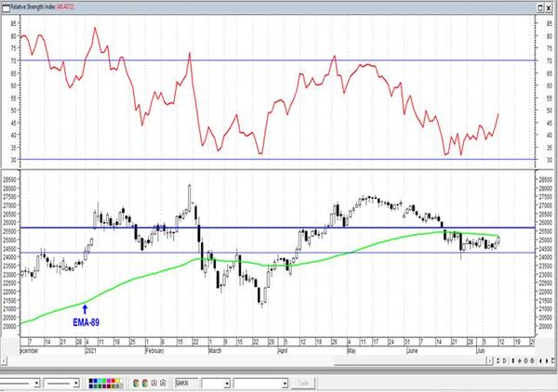This screenshot has width=558, height=392.
Task: Click the July label on the date axis
Action: click(x=481, y=351)
